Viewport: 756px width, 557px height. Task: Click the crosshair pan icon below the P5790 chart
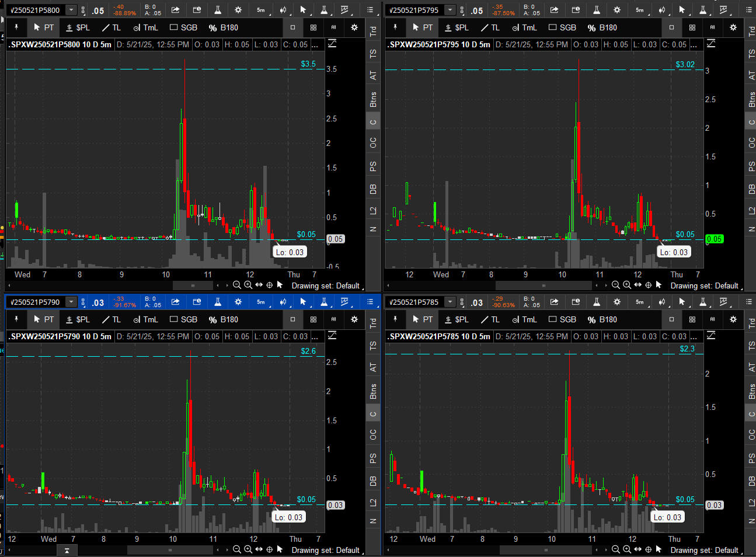[269, 549]
